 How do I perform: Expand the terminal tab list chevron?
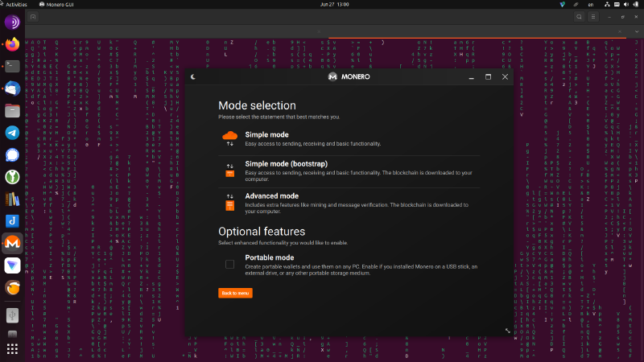click(637, 31)
